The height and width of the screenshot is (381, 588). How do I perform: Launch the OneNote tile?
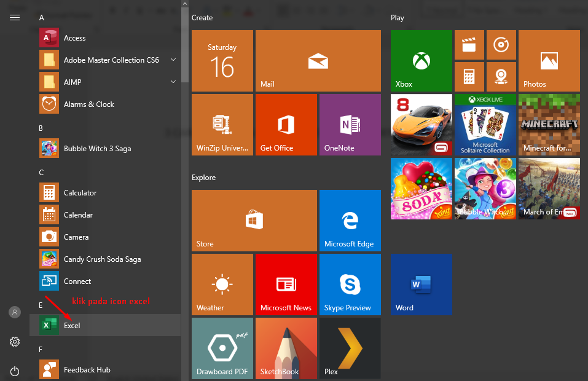click(x=349, y=125)
